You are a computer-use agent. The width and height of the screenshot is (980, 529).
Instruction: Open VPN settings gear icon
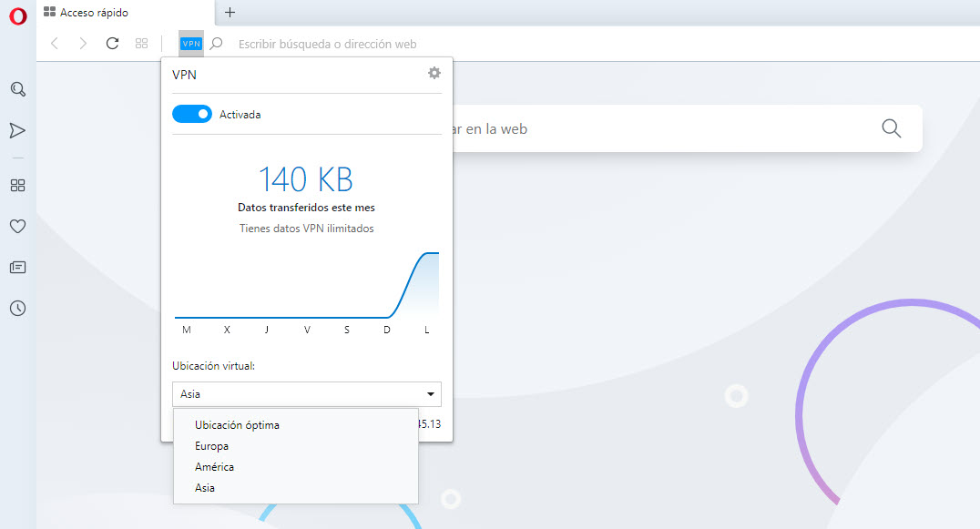(x=434, y=73)
